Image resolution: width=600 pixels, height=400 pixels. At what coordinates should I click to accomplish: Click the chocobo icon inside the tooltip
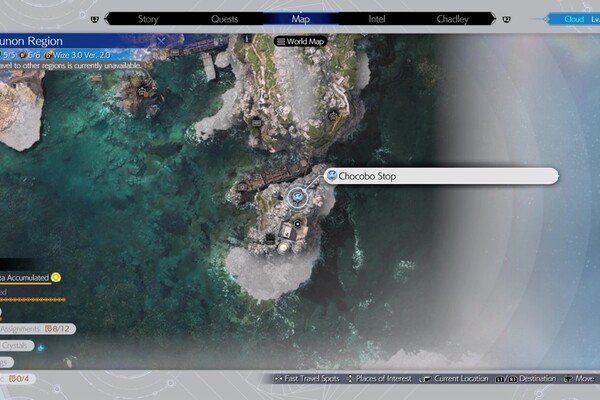[x=331, y=176]
